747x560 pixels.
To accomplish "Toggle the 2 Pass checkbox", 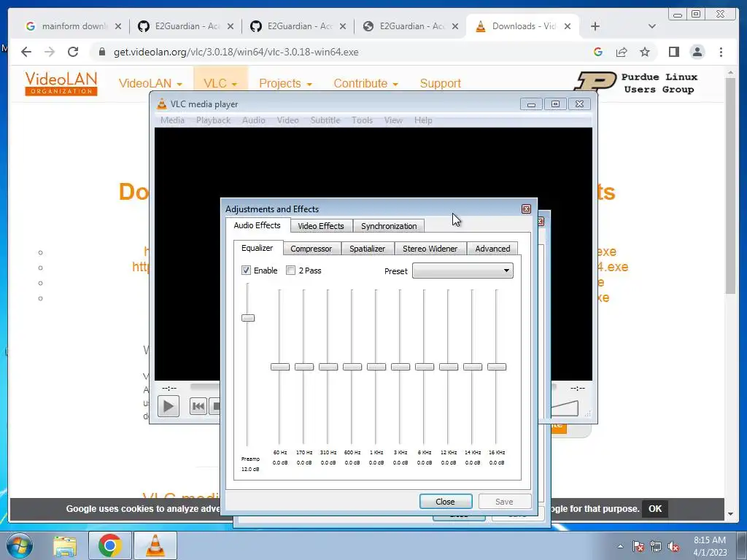I will point(290,271).
